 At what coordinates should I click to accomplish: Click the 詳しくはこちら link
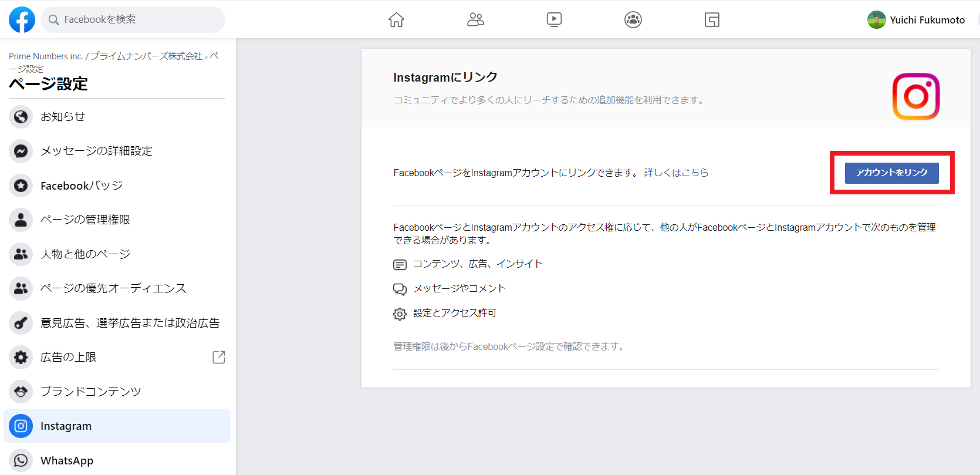tap(676, 173)
